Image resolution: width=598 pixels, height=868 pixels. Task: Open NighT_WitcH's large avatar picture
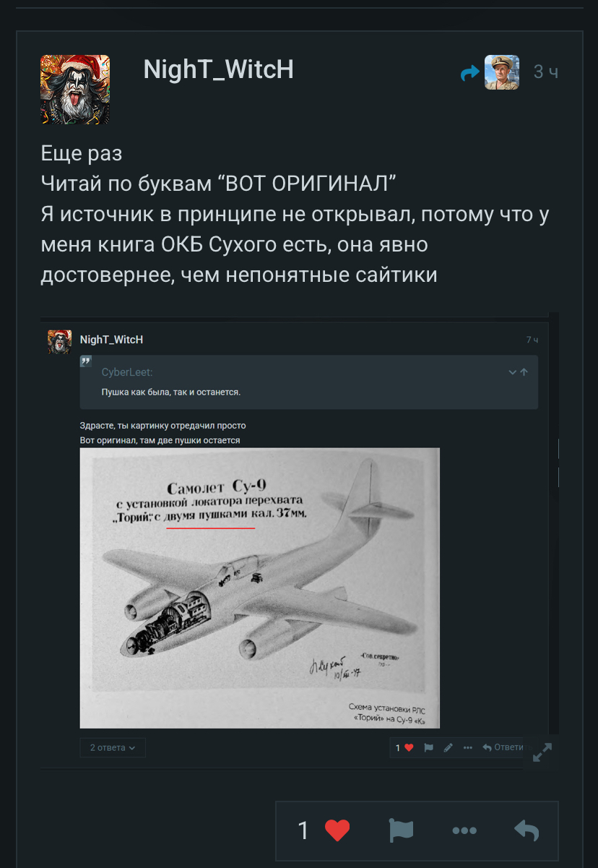coord(75,90)
